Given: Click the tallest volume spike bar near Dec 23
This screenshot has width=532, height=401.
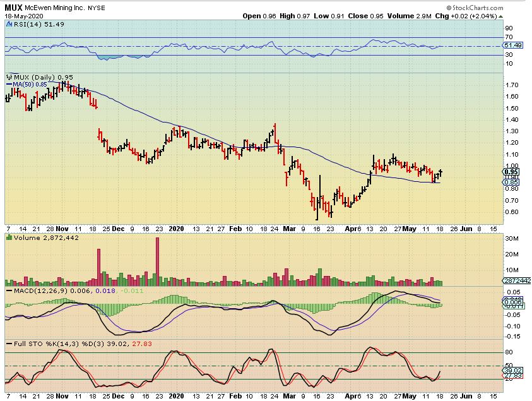Looking at the screenshot, I should [157, 261].
